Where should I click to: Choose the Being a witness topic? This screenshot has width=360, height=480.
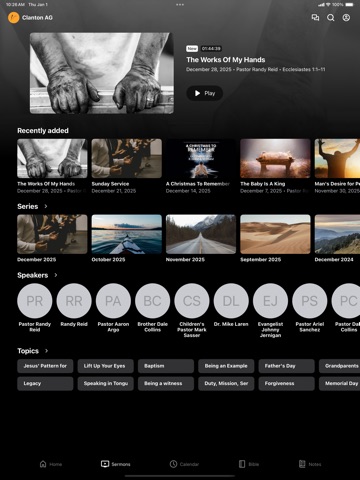tap(166, 384)
